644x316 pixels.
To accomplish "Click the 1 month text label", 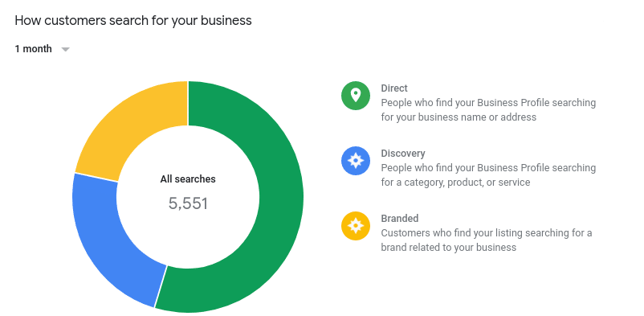I will pyautogui.click(x=33, y=49).
